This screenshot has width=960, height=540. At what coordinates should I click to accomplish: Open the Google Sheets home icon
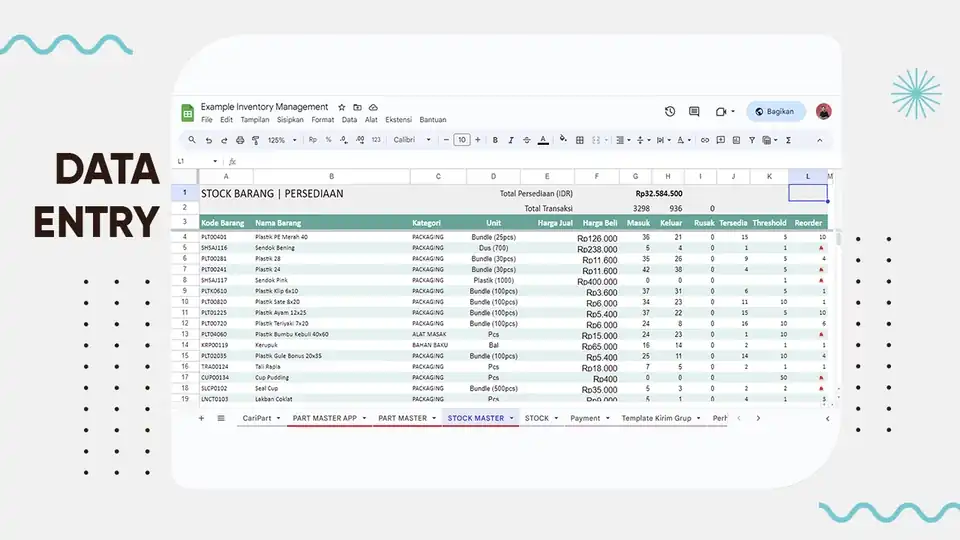tap(187, 113)
